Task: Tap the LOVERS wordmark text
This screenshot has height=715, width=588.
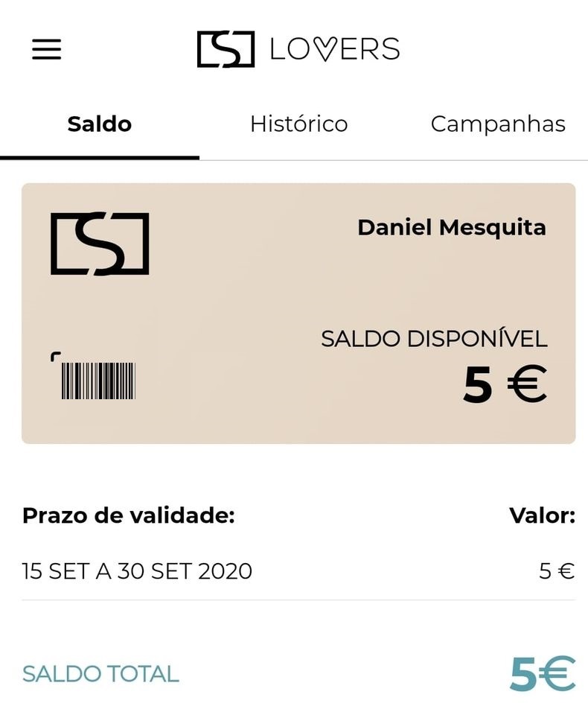Action: click(x=335, y=49)
